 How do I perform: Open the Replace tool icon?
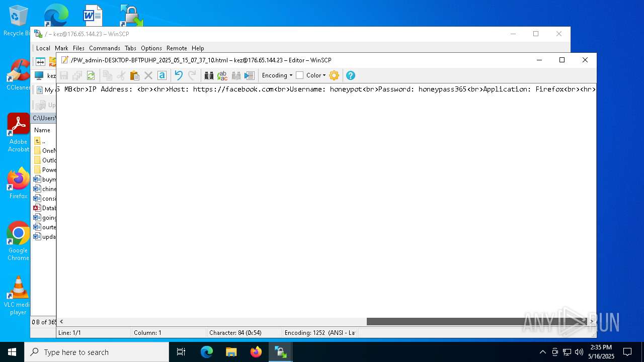coord(222,75)
